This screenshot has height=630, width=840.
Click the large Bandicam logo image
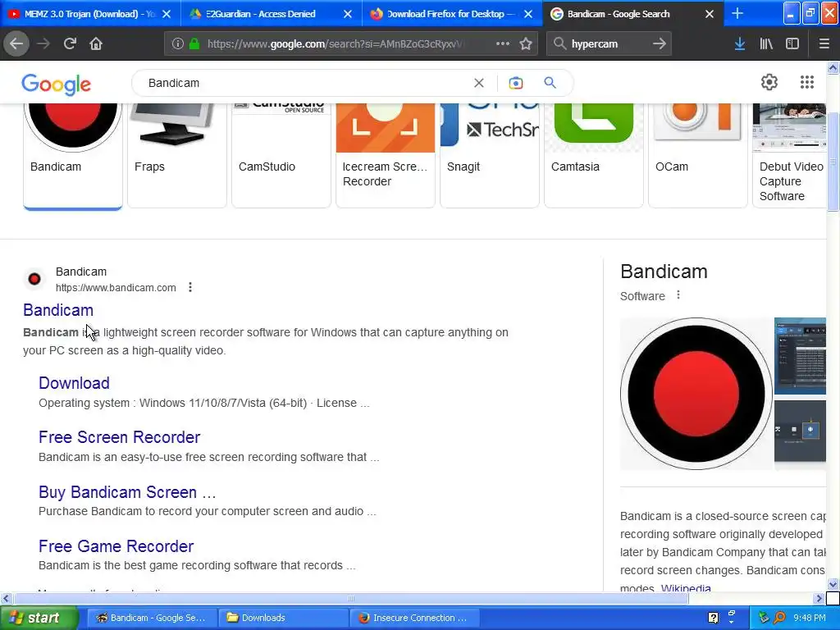696,394
